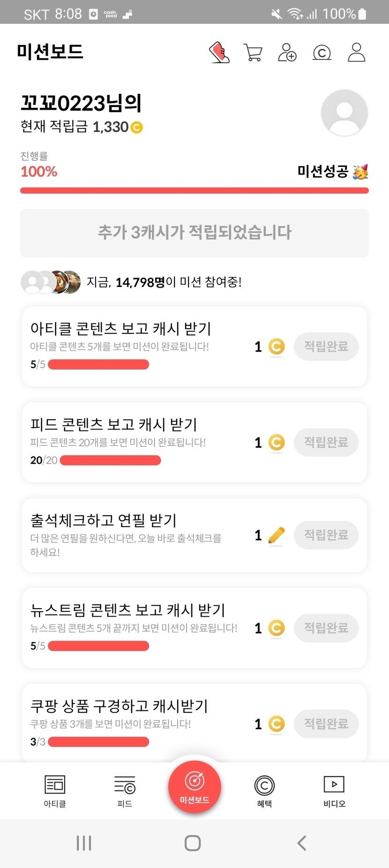
Task: Tap the invite friend icon
Action: click(287, 53)
